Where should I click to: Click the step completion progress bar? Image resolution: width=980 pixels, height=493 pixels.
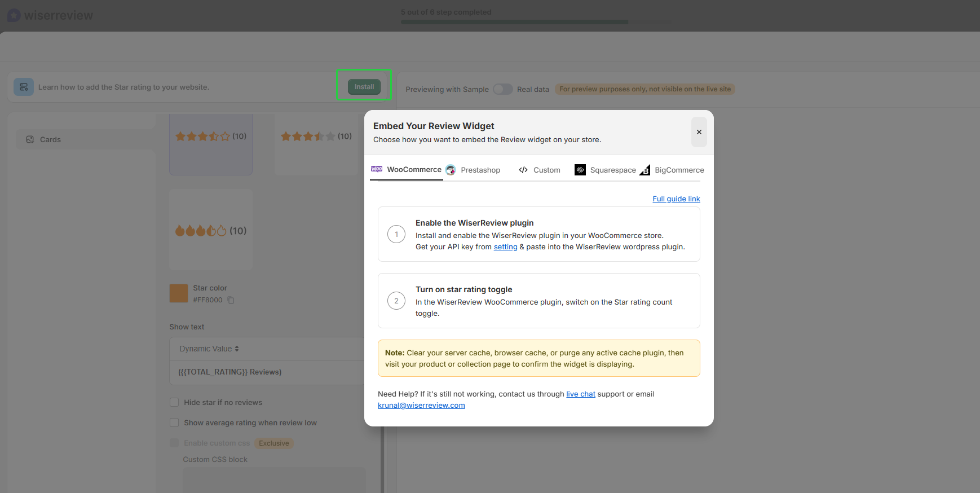(536, 22)
